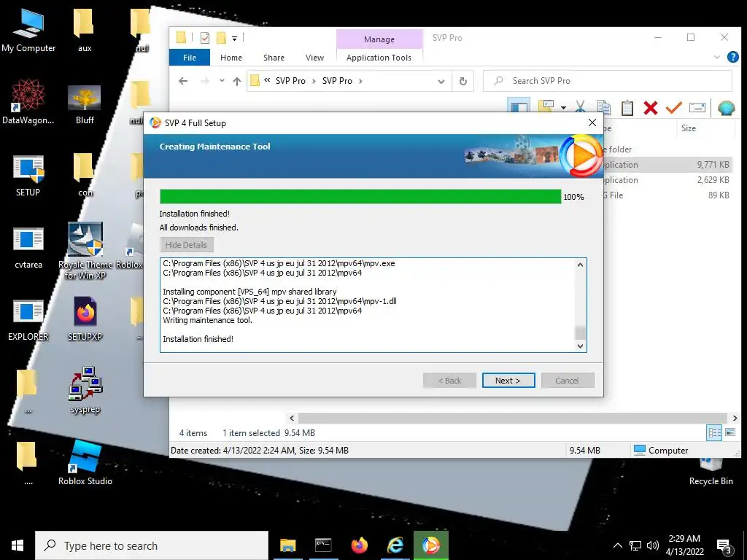Select the 2,629 KB application file row
Screen dimensions: 747x560
click(667, 180)
